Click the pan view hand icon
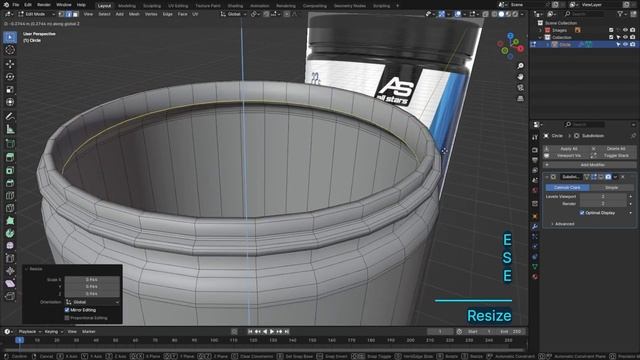The width and height of the screenshot is (640, 360). point(520,77)
